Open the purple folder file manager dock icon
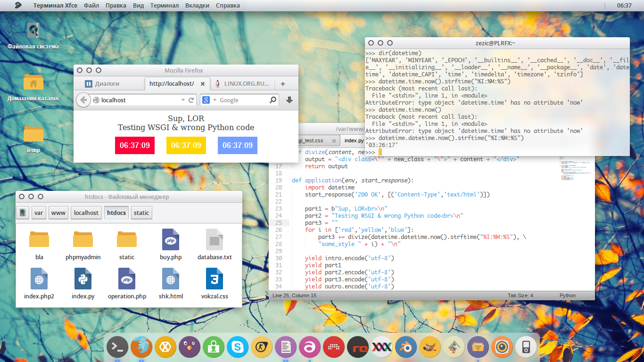The height and width of the screenshot is (362, 644). pyautogui.click(x=478, y=348)
